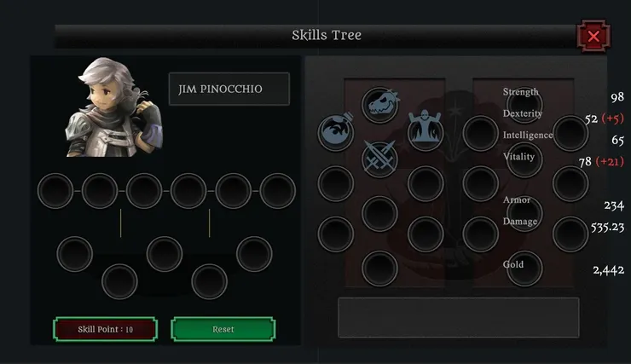Close the Skills Tree window
The height and width of the screenshot is (364, 631).
[593, 36]
